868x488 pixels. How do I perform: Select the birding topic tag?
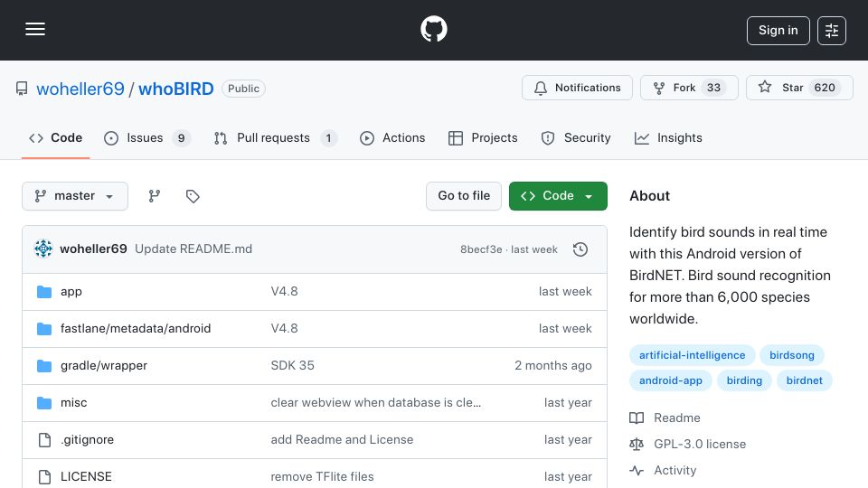tap(744, 380)
